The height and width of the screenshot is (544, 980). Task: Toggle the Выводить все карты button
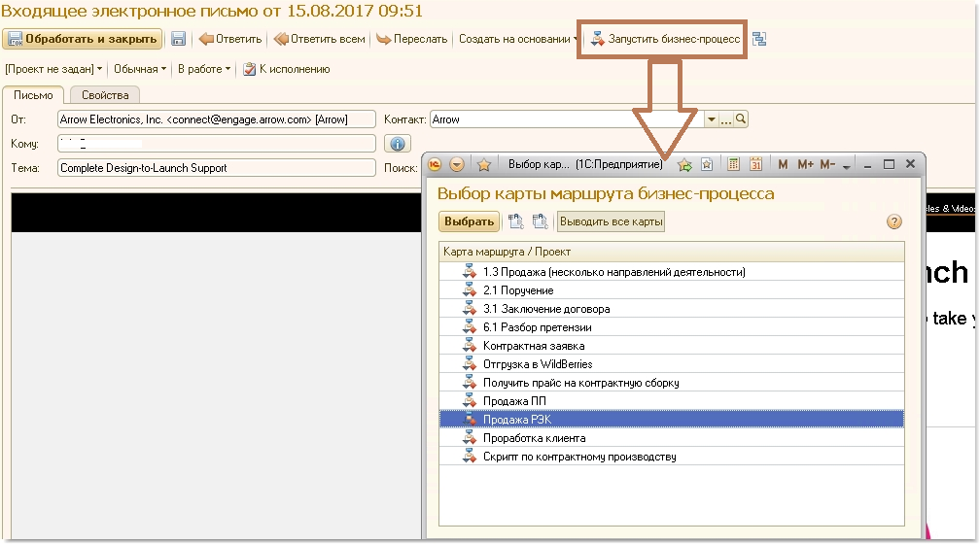(x=611, y=222)
